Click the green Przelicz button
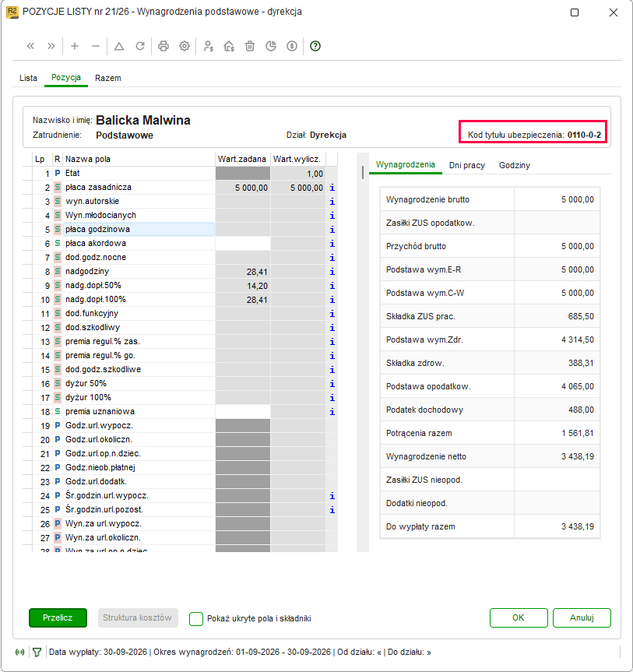The height and width of the screenshot is (672, 633). point(58,618)
